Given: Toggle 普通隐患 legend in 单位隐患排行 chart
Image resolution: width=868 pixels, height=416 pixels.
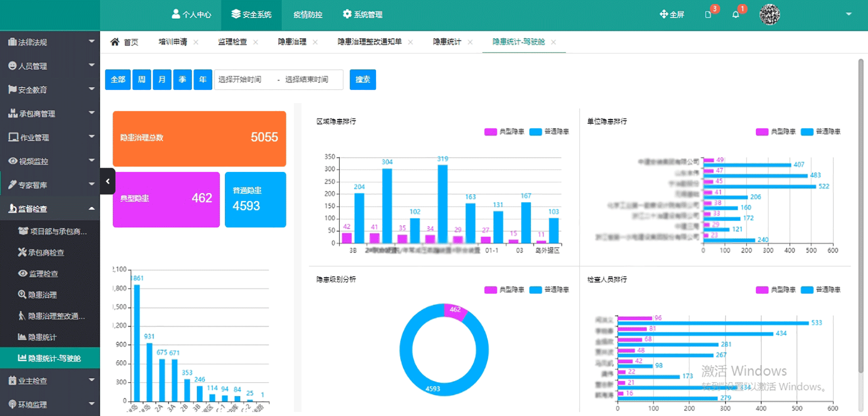Looking at the screenshot, I should pos(821,132).
